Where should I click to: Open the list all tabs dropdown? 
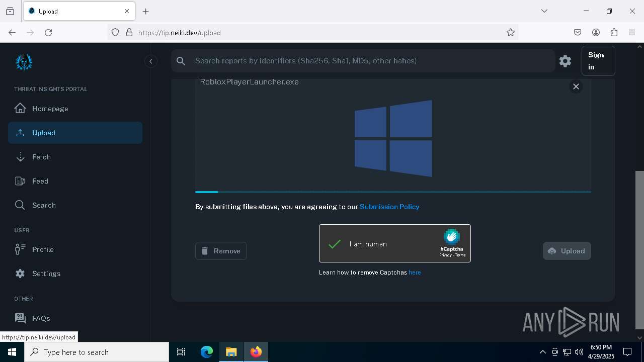tap(544, 11)
